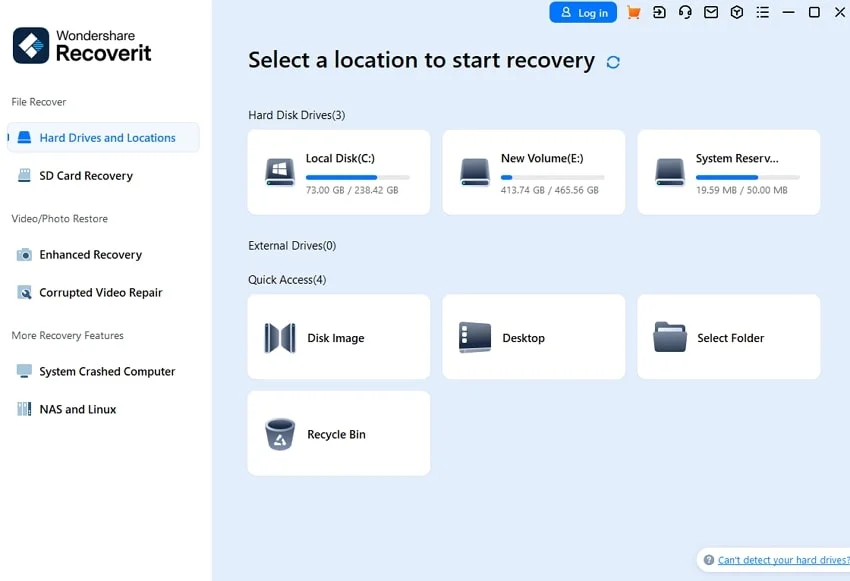The image size is (850, 581).
Task: Click the System Reserved drive icon
Action: (670, 172)
